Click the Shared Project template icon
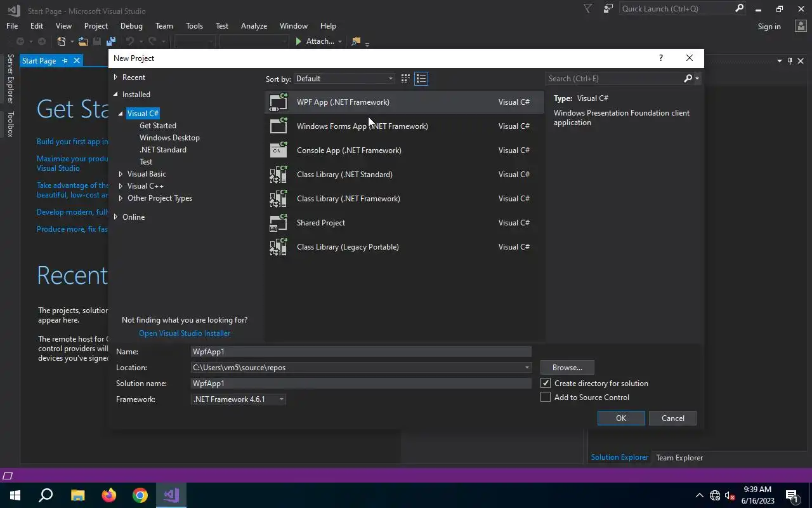The image size is (812, 508). coord(278,223)
